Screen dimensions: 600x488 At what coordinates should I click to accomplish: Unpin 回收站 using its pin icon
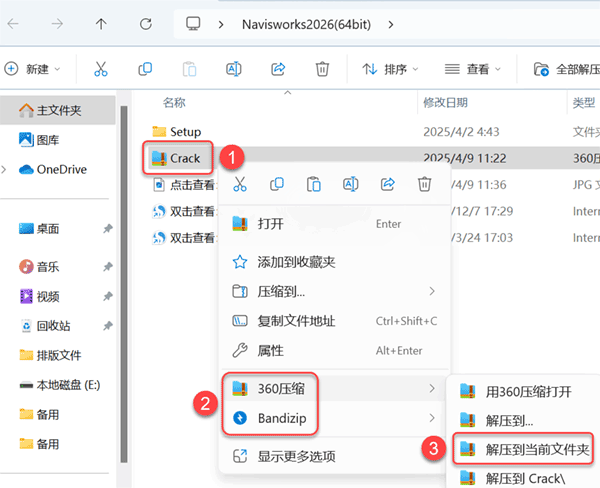tap(108, 326)
